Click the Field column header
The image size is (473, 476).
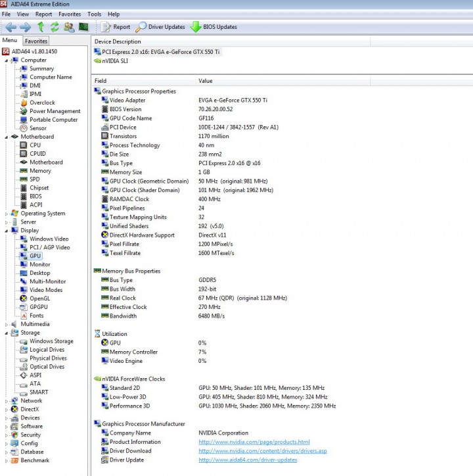[143, 81]
